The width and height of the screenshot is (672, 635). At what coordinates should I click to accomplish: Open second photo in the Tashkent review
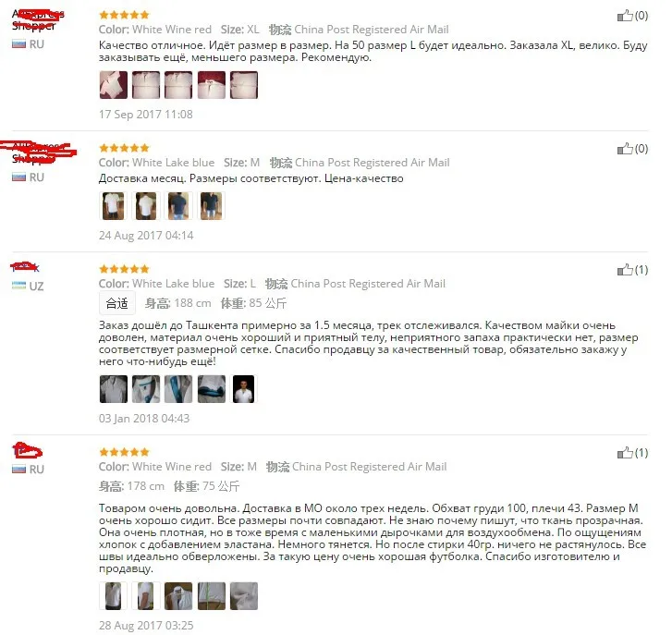click(x=146, y=389)
